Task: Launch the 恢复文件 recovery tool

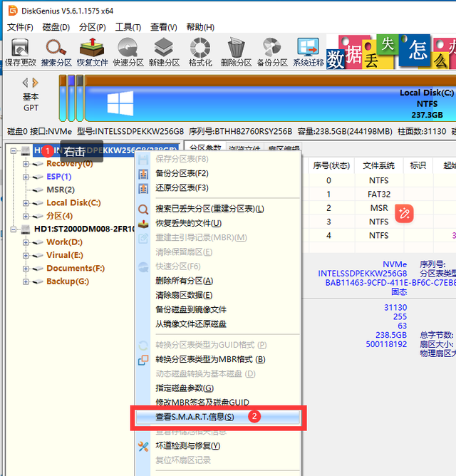Action: tap(92, 52)
